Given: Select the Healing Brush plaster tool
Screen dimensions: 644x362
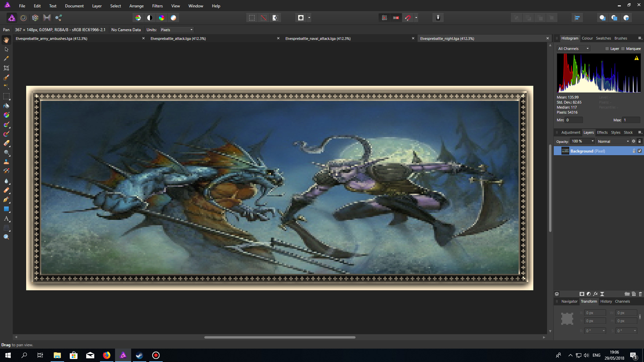Looking at the screenshot, I should coord(6,190).
